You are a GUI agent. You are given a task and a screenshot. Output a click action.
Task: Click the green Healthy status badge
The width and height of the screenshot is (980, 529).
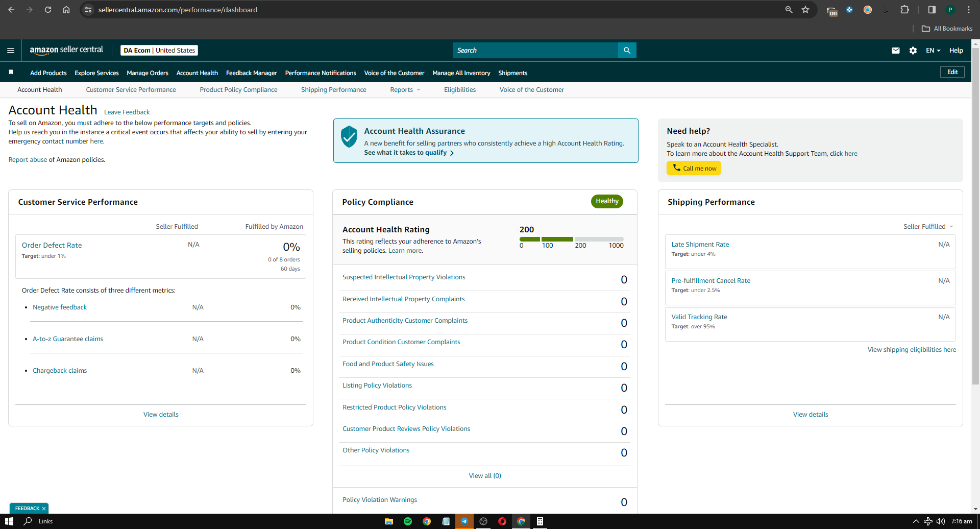(607, 201)
